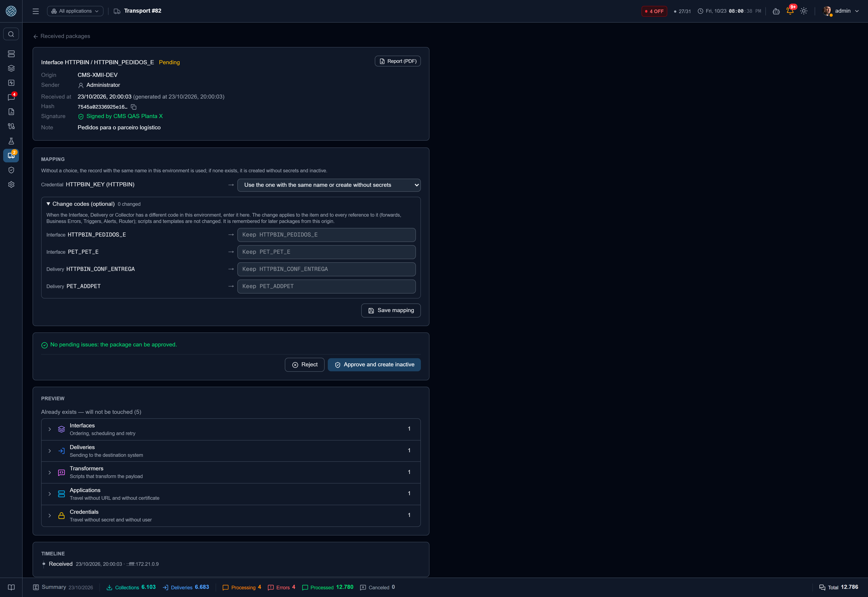Open the admin user menu
This screenshot has width=868, height=597.
(841, 11)
